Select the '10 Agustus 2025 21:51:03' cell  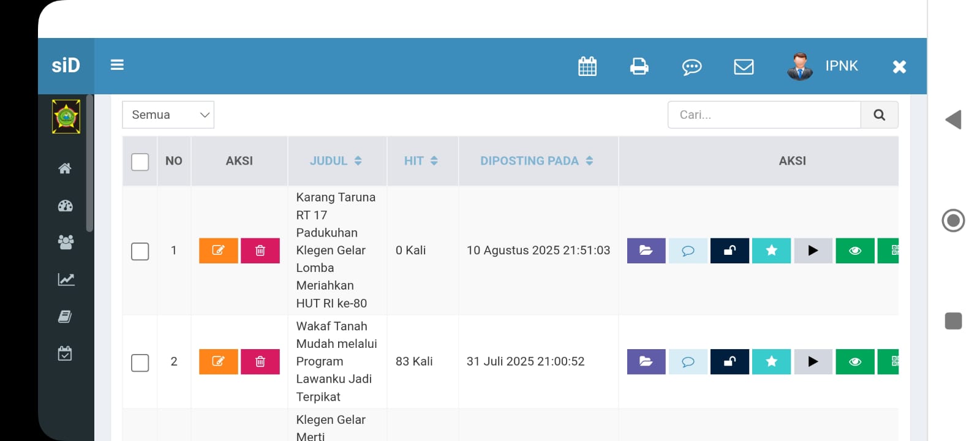538,250
